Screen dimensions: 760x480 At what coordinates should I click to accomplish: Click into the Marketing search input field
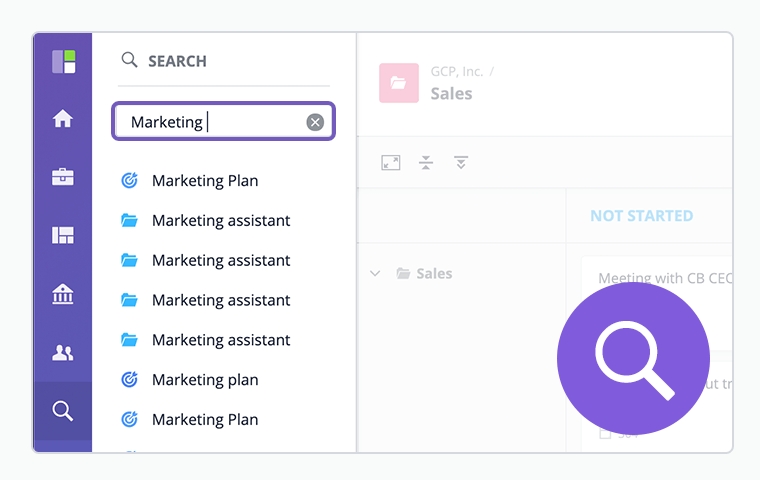pos(215,122)
